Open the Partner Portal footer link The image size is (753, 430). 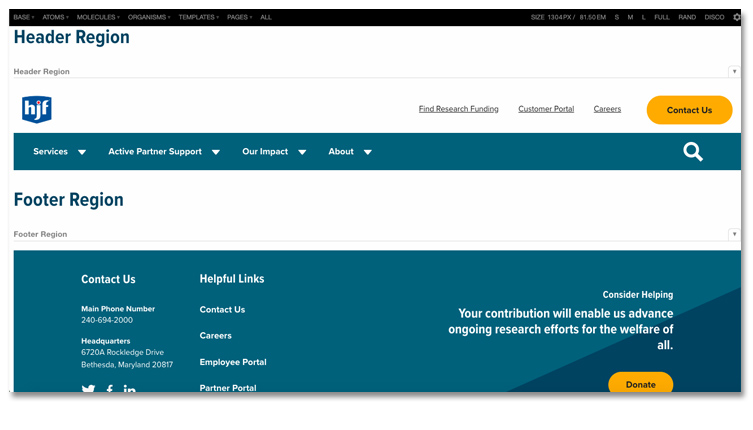[x=228, y=388]
